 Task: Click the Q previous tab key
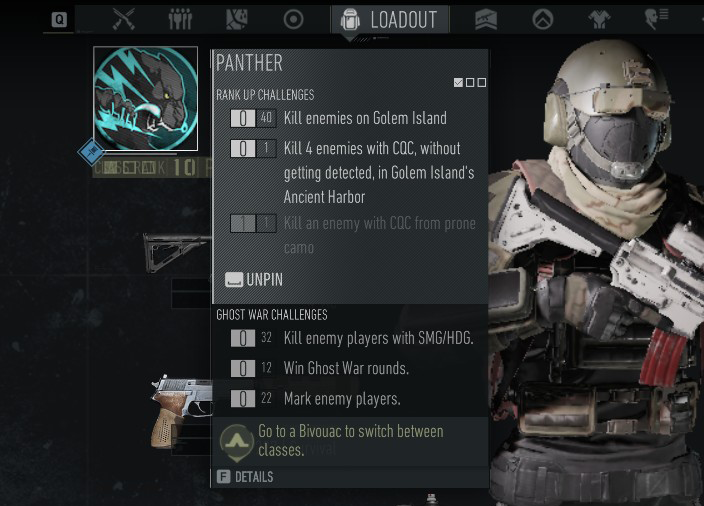point(59,19)
